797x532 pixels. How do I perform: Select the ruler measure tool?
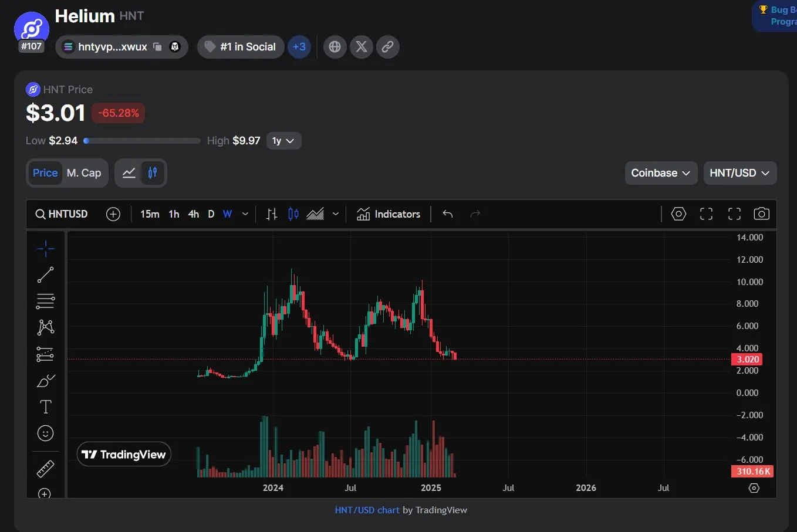pos(45,469)
